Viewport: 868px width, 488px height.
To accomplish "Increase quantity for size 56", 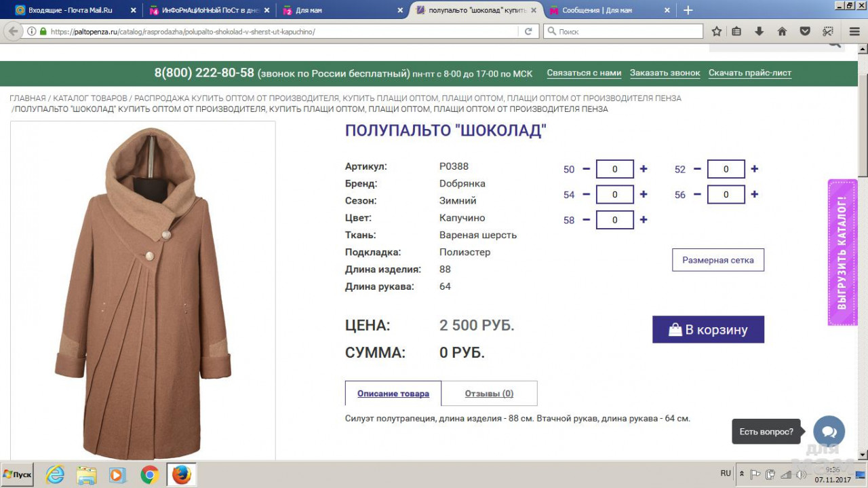I will (x=754, y=195).
